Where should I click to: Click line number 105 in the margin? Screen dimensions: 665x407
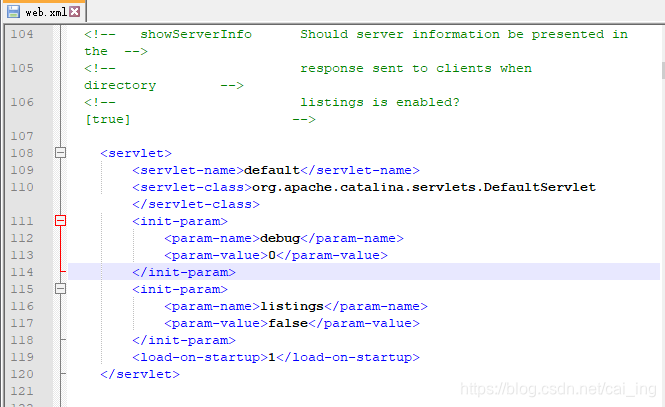[x=22, y=68]
